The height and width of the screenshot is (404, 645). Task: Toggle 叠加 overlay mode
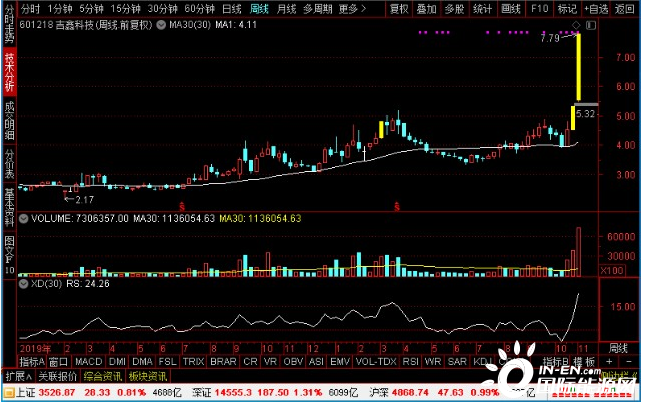point(426,8)
